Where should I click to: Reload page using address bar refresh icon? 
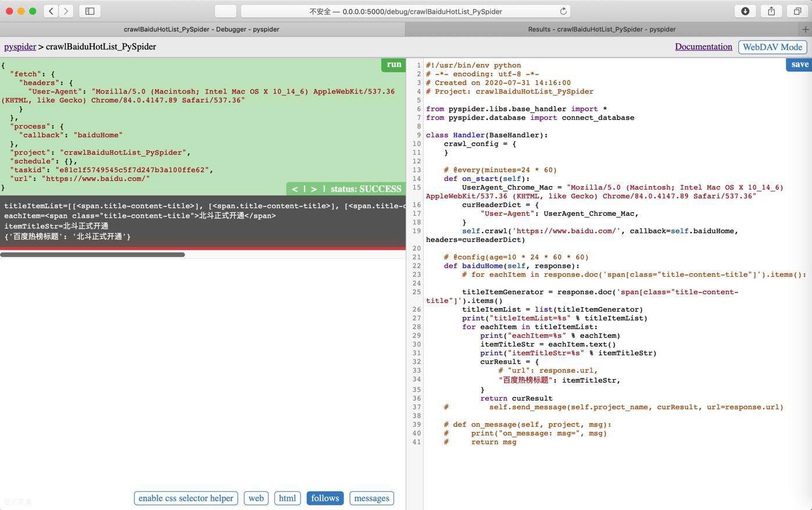tap(563, 11)
